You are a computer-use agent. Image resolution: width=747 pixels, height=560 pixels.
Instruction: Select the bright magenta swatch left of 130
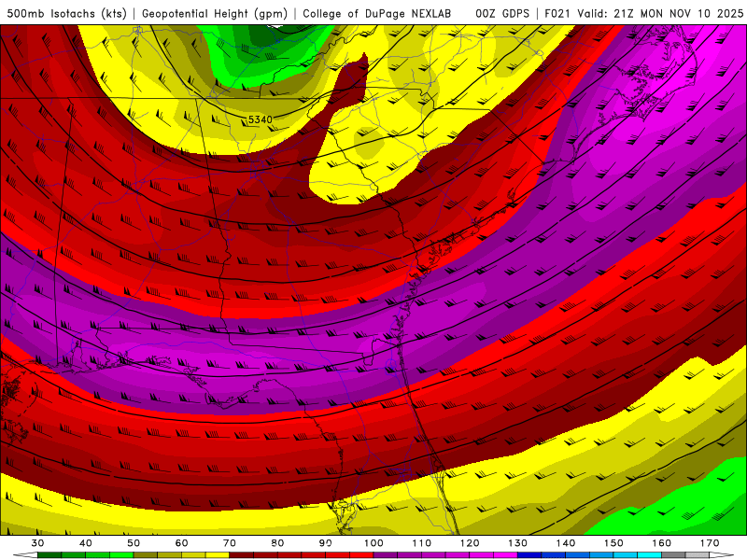(x=505, y=555)
